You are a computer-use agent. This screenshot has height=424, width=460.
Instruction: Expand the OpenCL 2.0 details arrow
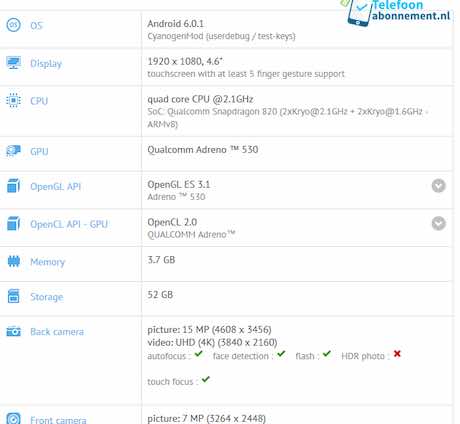point(439,223)
